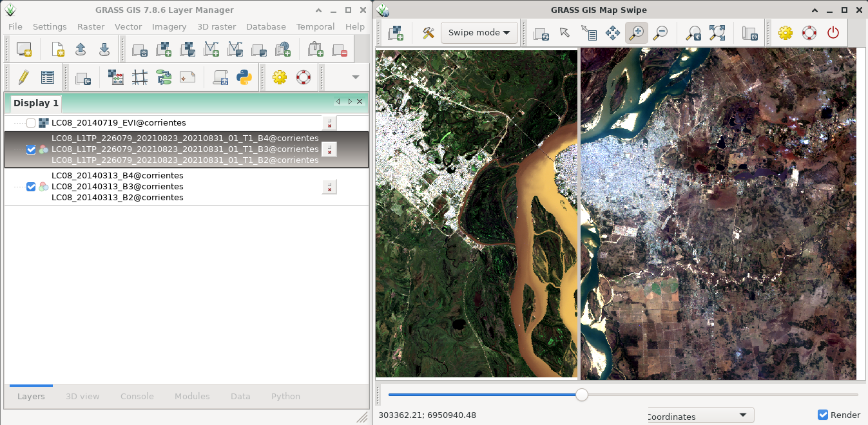Image resolution: width=868 pixels, height=425 pixels.
Task: Click the Zoom out magnifier in Map Swipe
Action: (659, 33)
